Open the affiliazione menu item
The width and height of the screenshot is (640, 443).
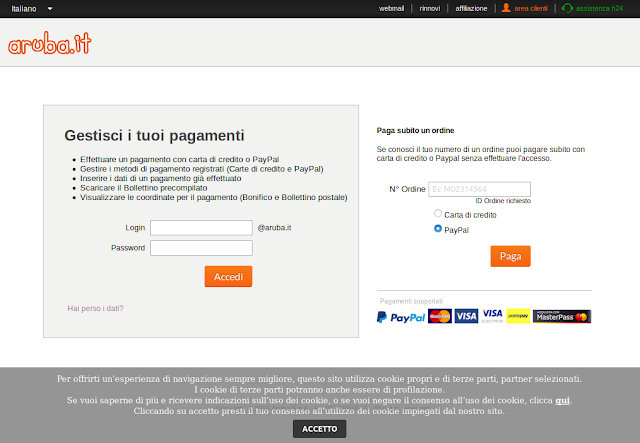point(471,9)
